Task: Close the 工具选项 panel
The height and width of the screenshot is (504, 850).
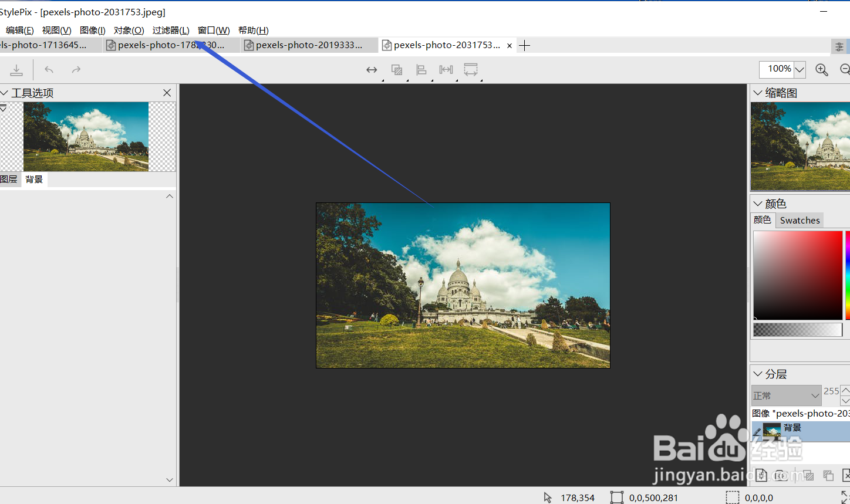Action: [167, 93]
